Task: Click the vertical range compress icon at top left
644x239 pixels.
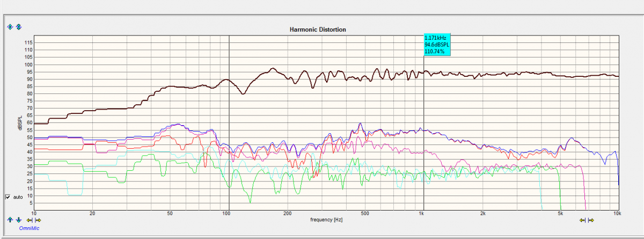Action: [x=19, y=26]
